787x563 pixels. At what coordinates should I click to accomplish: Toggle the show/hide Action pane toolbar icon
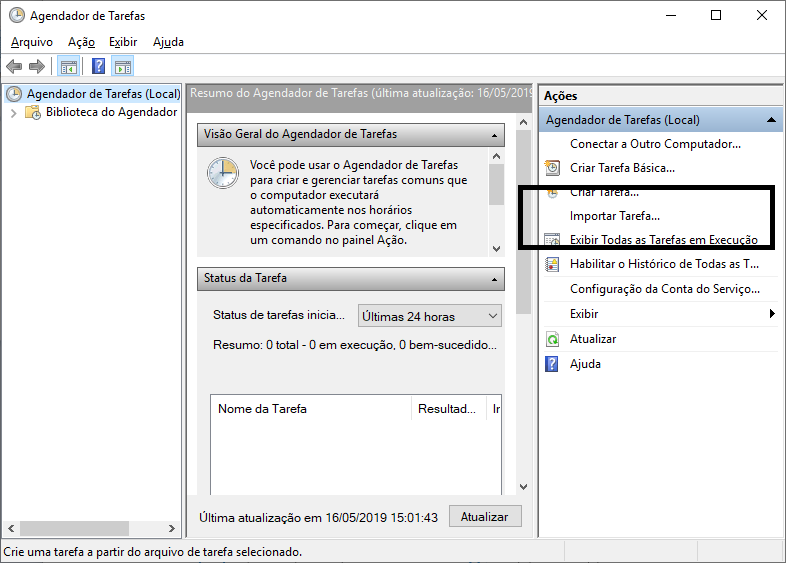coord(123,66)
